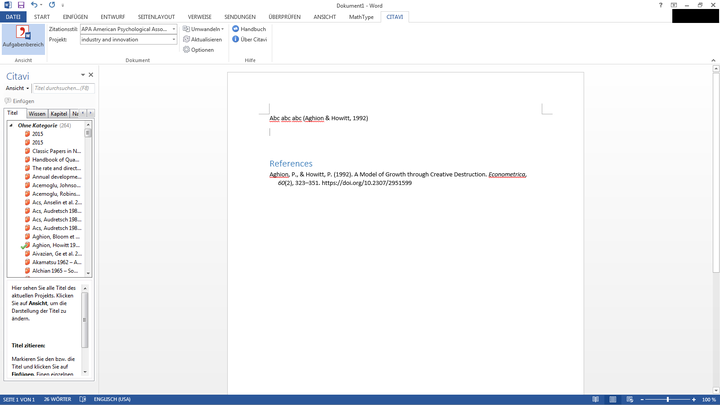Viewport: 720px width, 405px height.
Task: Switch to the Wissen tab
Action: 37,114
